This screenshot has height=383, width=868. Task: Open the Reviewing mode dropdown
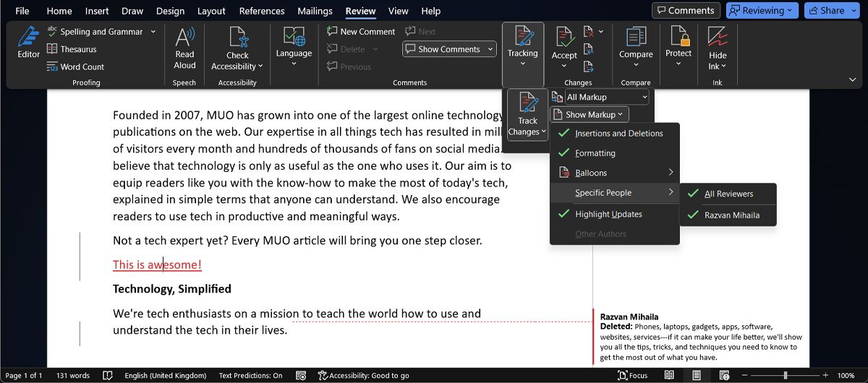[762, 11]
